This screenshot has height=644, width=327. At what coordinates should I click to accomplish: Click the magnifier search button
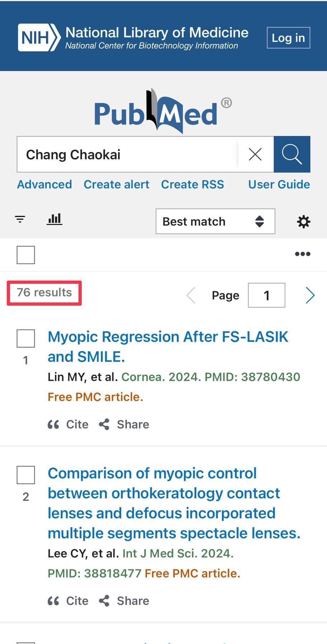292,154
